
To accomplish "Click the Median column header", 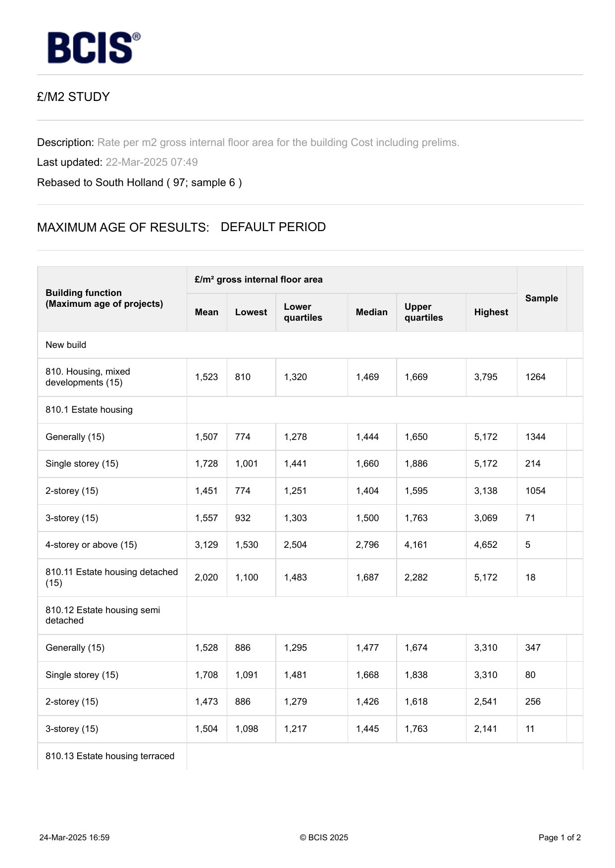I will click(371, 312).
